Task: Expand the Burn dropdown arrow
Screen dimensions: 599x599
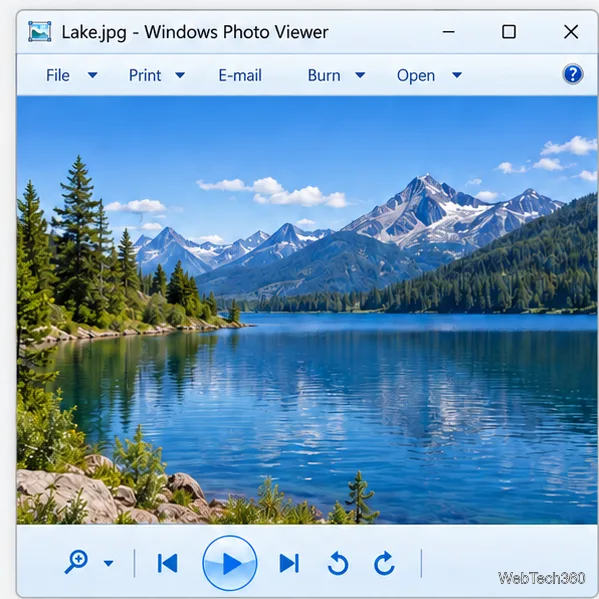Action: coord(360,75)
